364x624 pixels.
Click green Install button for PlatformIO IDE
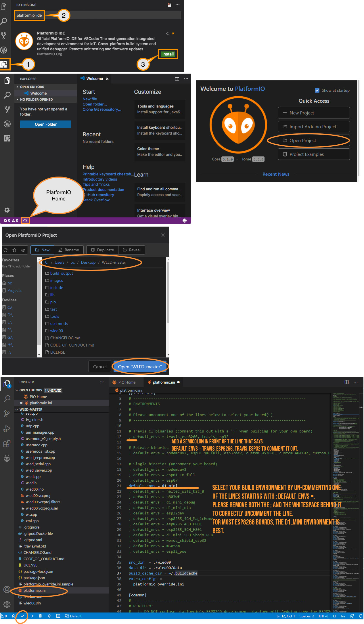click(168, 54)
